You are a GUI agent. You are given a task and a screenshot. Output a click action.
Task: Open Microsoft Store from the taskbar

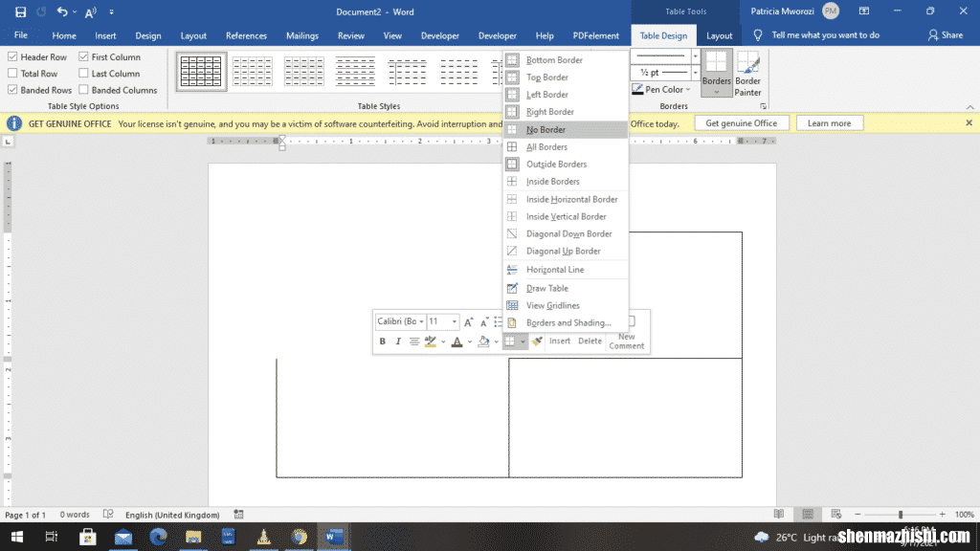87,537
